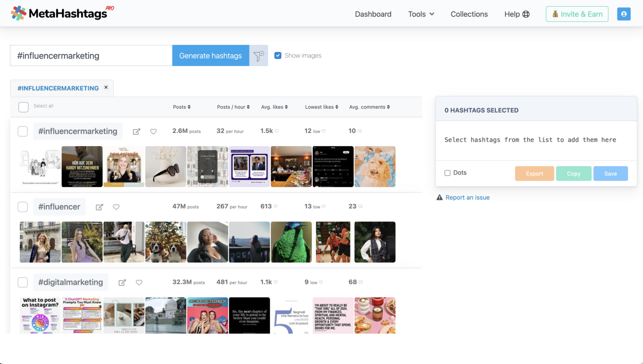Disable the Show images checkbox
Image resolution: width=643 pixels, height=364 pixels.
[278, 55]
